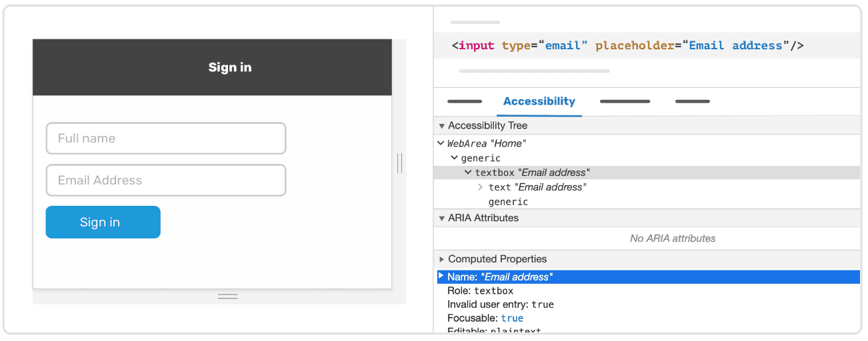Select the last generic leaf node in tree
This screenshot has width=868, height=341.
coord(508,202)
